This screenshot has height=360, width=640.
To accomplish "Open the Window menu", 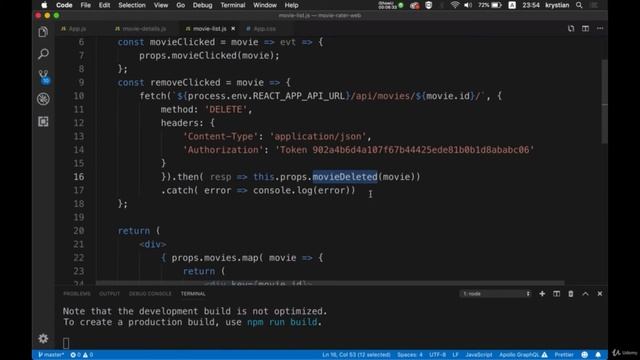I will click(265, 5).
